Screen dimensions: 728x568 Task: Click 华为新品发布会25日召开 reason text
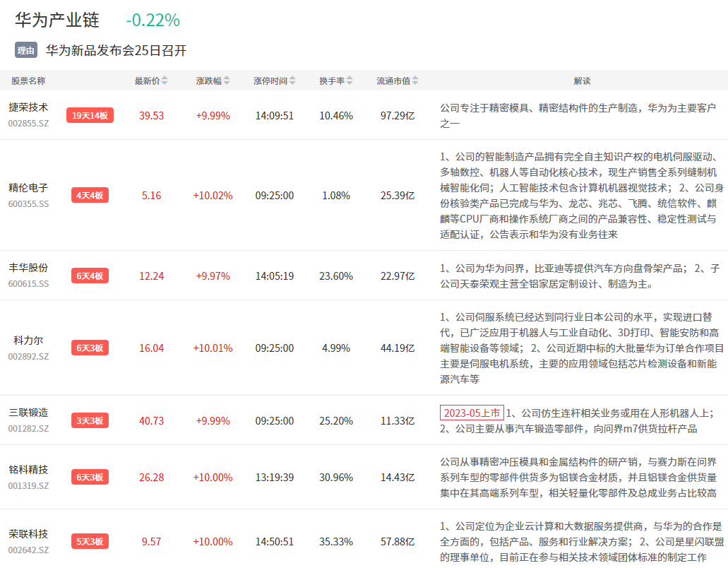[x=116, y=50]
